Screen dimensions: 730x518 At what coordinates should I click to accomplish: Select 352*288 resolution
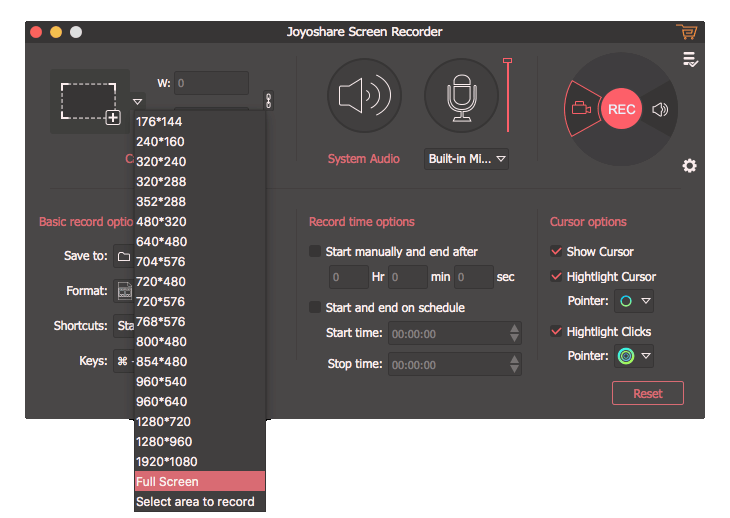[200, 202]
